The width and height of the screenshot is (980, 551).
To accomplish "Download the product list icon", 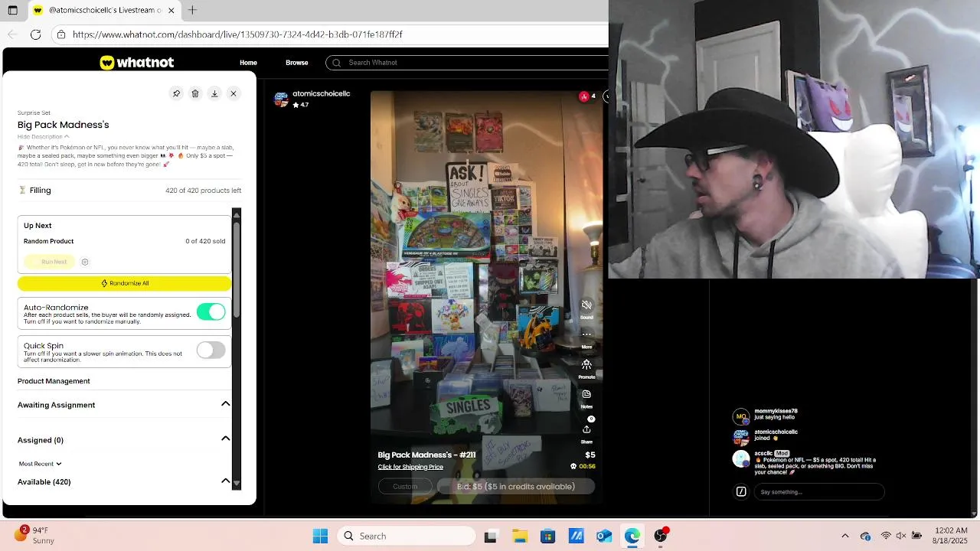I will [x=214, y=93].
